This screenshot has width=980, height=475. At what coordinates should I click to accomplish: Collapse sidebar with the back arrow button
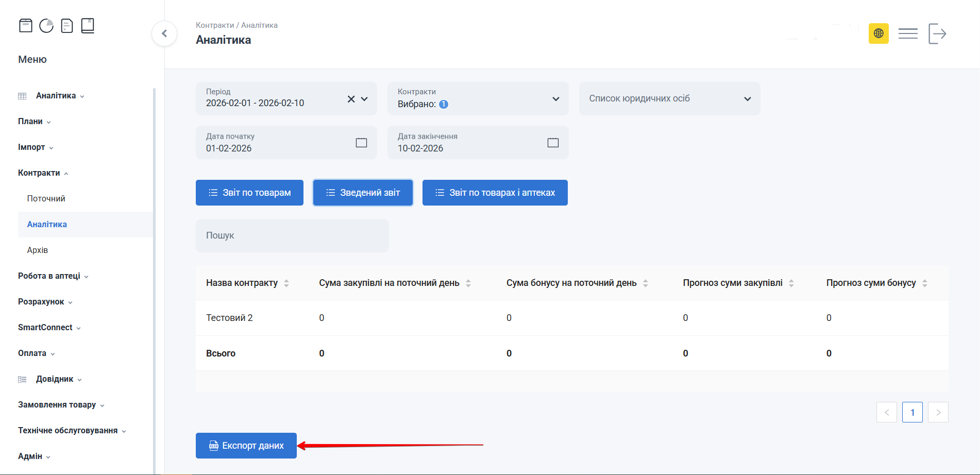pyautogui.click(x=164, y=33)
